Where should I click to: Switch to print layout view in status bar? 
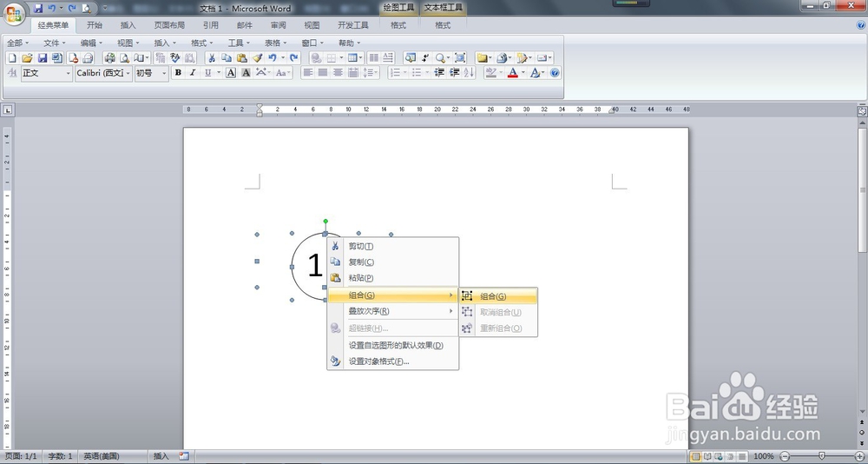click(x=695, y=456)
